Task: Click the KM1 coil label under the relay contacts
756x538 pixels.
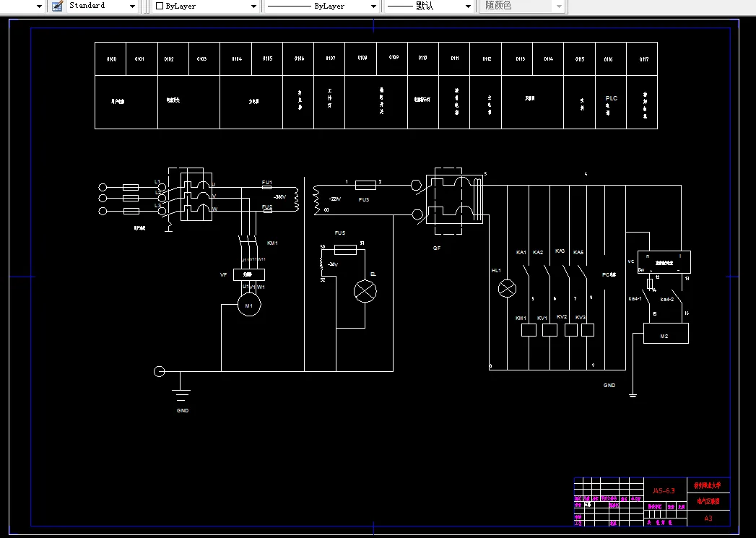Action: click(x=521, y=318)
